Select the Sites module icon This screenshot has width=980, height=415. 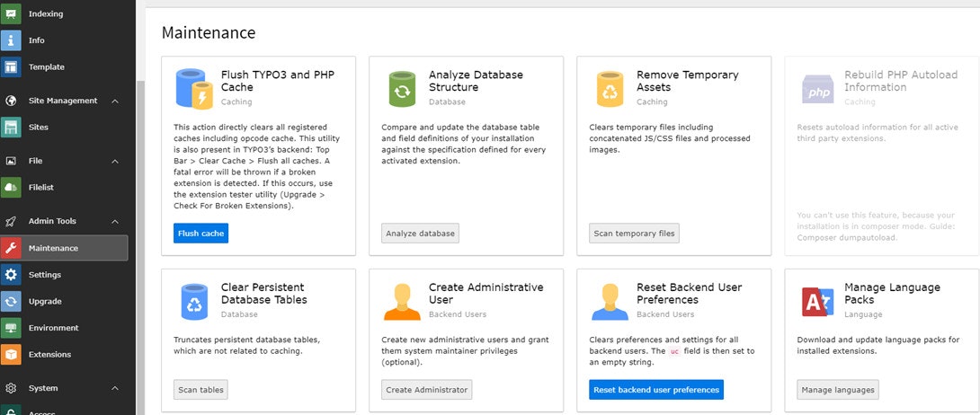click(11, 128)
